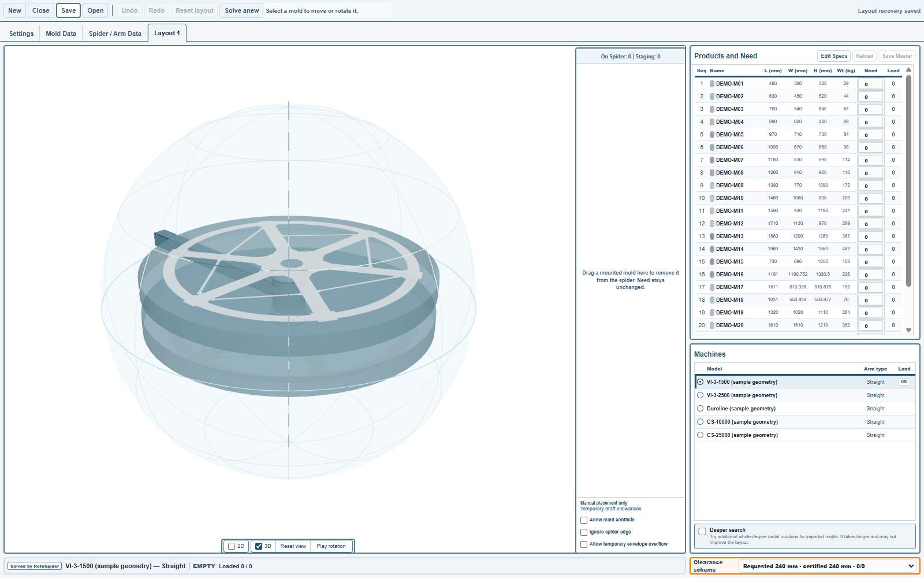Enable Allow mold conflicts
The width and height of the screenshot is (924, 578).
[584, 520]
